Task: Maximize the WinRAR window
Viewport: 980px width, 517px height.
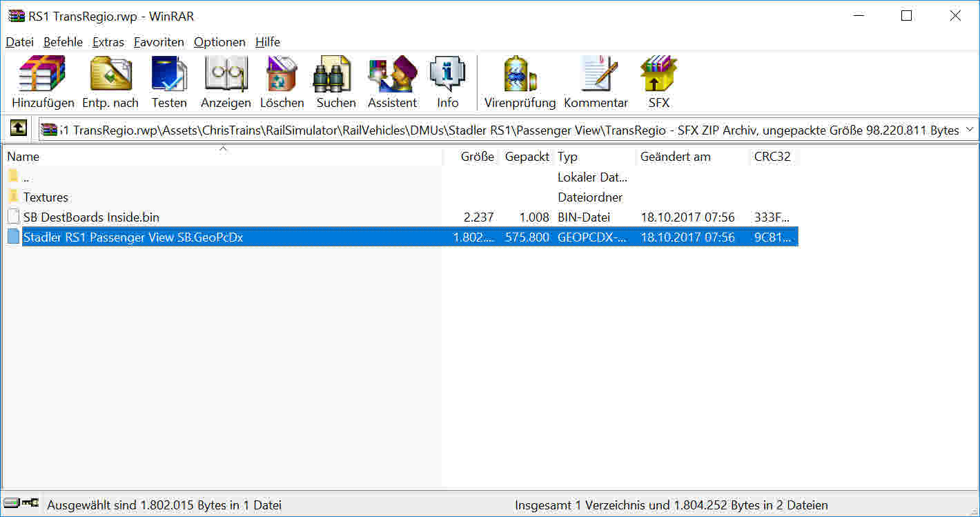Action: (x=907, y=16)
